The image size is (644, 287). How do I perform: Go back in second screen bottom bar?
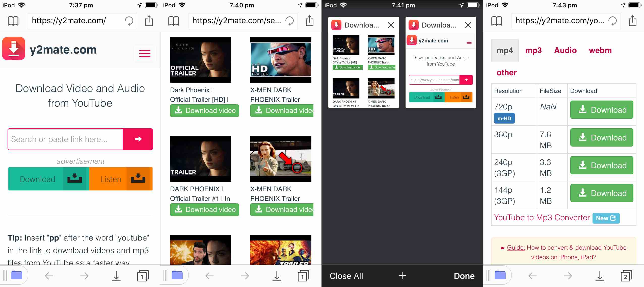[x=209, y=276]
